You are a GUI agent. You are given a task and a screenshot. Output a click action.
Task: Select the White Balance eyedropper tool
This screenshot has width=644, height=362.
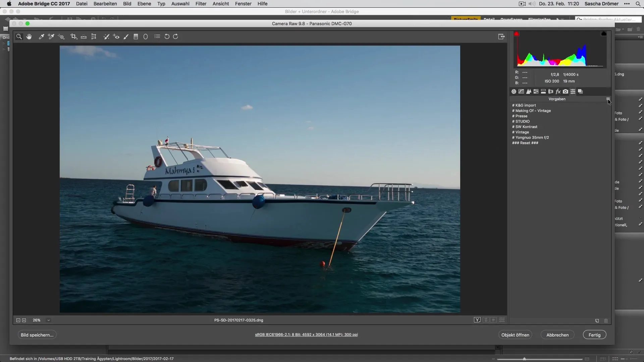click(x=41, y=37)
